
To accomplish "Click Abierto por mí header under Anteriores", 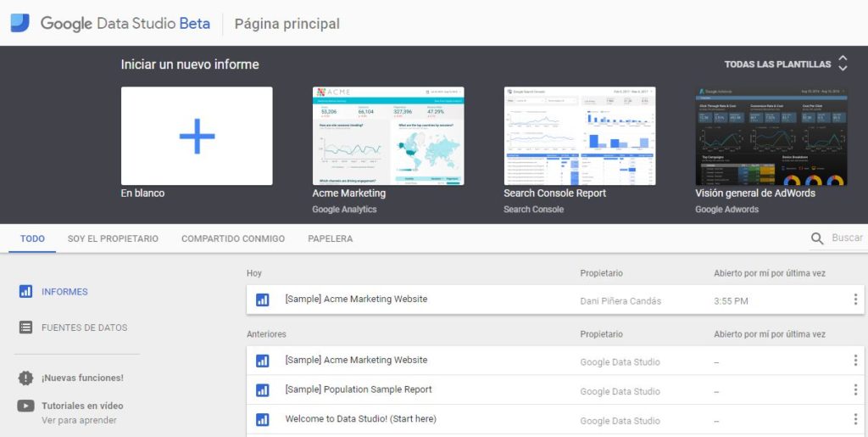I will click(x=770, y=334).
